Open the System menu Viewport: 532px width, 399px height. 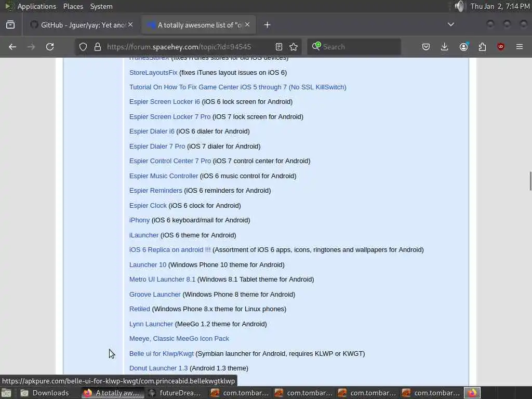101,6
